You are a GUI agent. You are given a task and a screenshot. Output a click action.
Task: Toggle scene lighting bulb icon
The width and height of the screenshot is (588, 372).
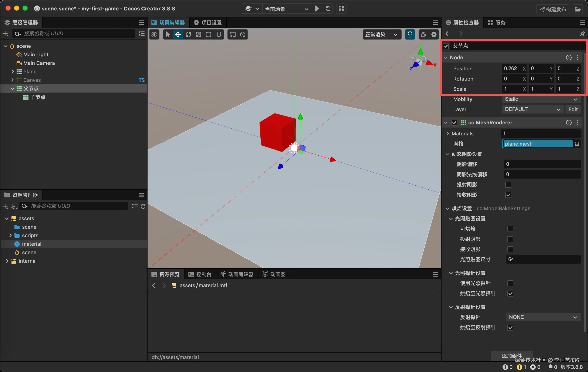click(410, 34)
